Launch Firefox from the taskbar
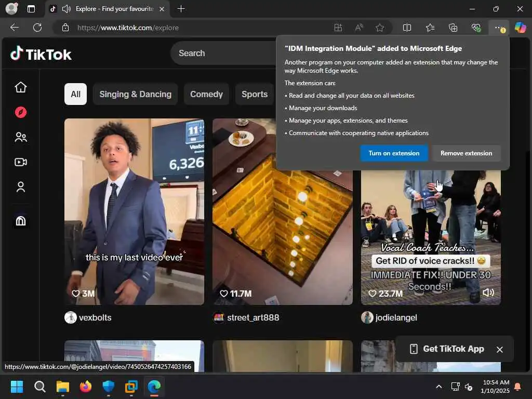This screenshot has height=399, width=532. pos(86,387)
